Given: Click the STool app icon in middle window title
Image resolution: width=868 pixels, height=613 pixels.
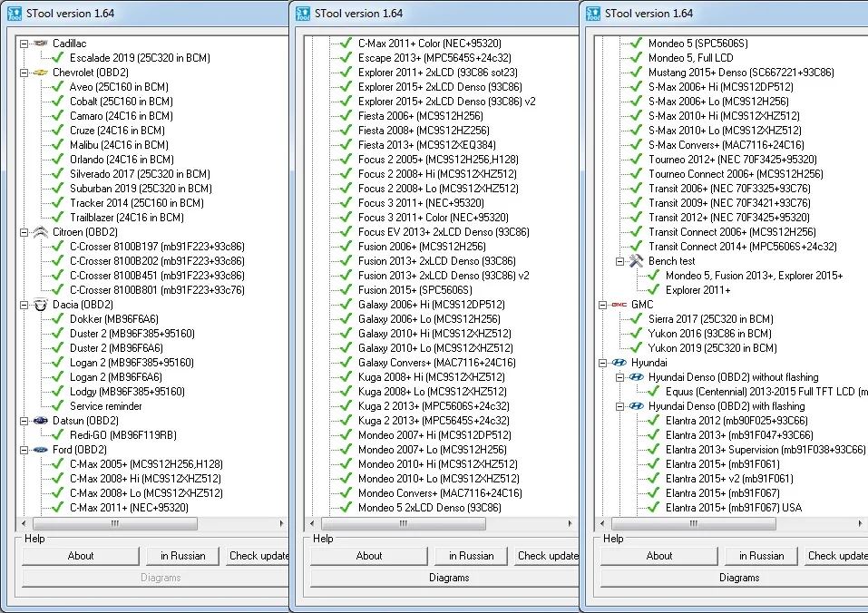Looking at the screenshot, I should coord(303,14).
